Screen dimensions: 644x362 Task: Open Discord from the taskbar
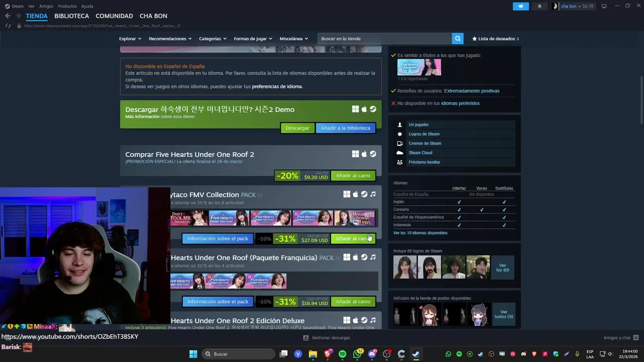[372, 354]
